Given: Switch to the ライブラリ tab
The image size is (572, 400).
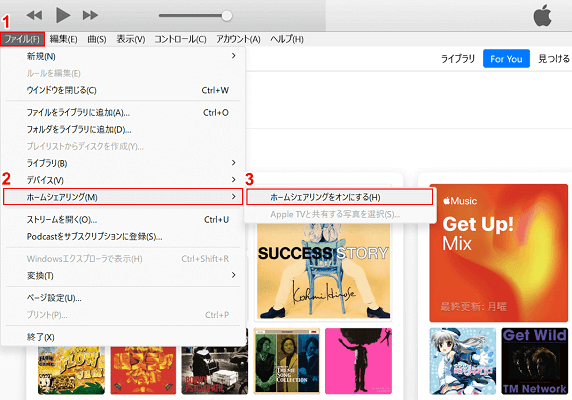Looking at the screenshot, I should (457, 59).
